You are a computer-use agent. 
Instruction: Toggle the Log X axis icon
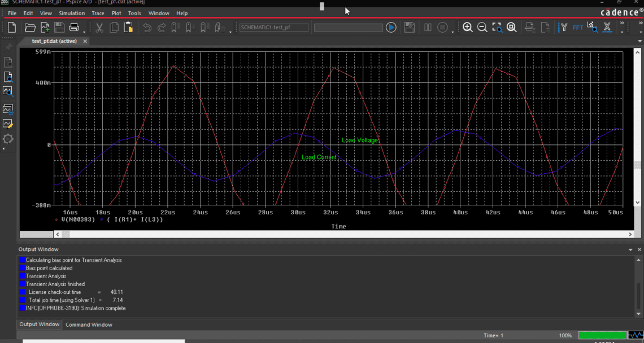point(606,27)
